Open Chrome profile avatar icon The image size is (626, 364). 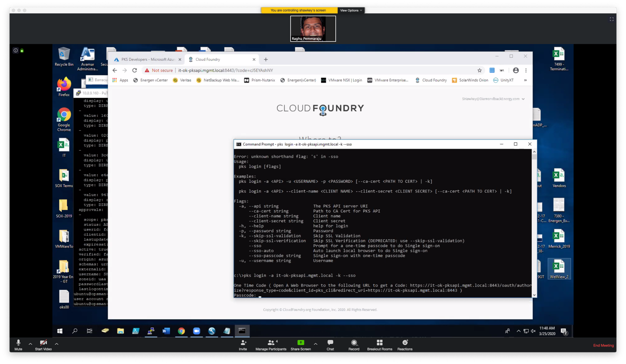[516, 70]
